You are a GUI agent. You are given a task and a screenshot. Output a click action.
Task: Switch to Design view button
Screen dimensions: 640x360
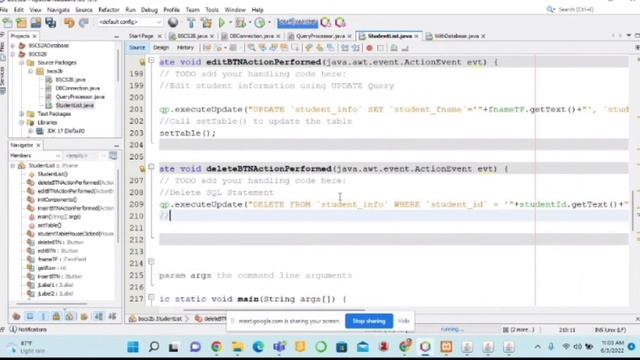(161, 48)
